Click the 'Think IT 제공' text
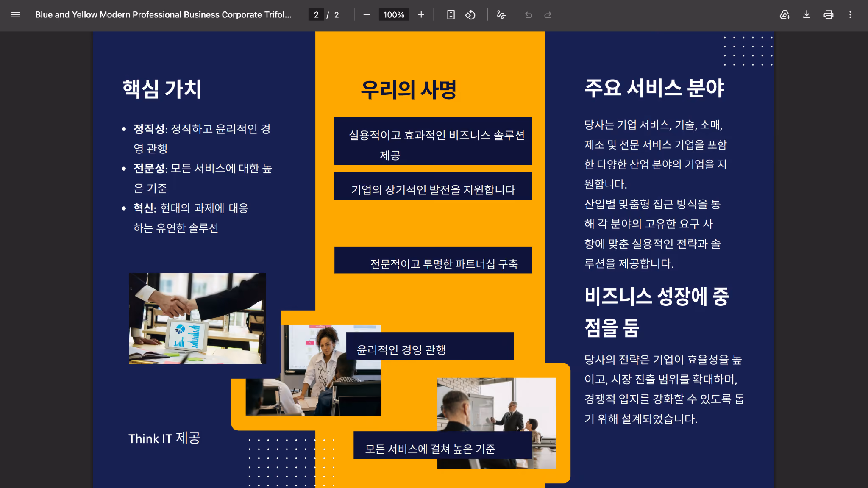868x488 pixels. point(164,438)
